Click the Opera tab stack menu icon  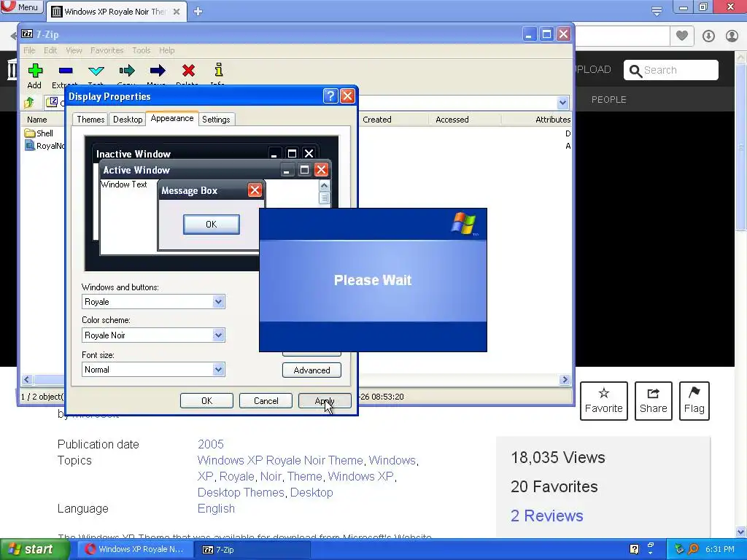pyautogui.click(x=657, y=11)
